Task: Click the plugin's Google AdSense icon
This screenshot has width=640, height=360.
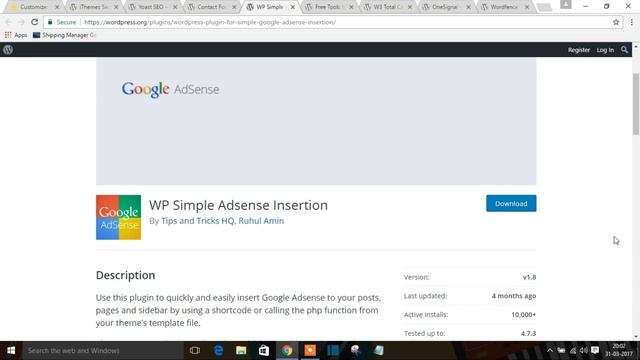Action: (118, 217)
